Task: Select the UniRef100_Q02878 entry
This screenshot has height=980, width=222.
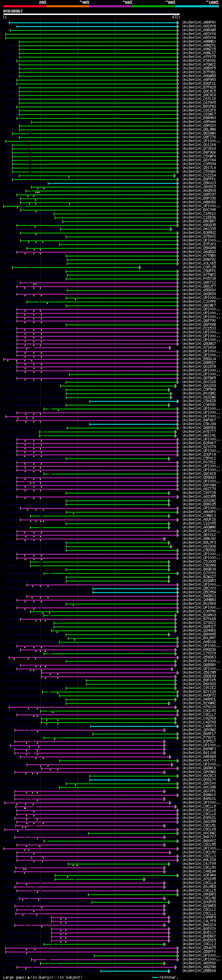Action: [x=199, y=367]
